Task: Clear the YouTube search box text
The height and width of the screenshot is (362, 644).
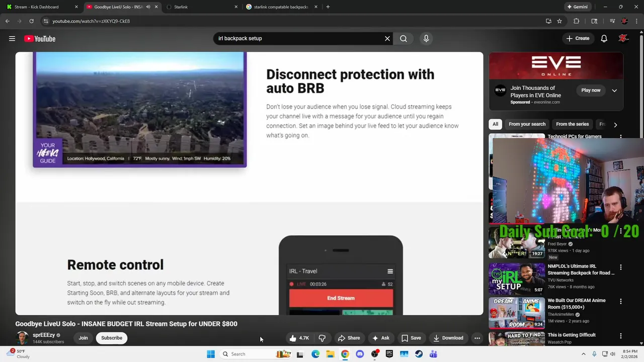Action: pyautogui.click(x=387, y=38)
